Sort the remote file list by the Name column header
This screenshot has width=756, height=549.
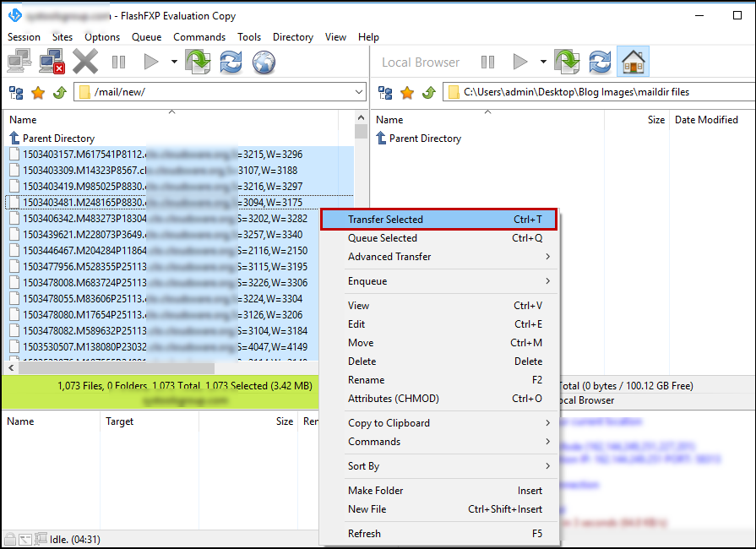pyautogui.click(x=171, y=120)
